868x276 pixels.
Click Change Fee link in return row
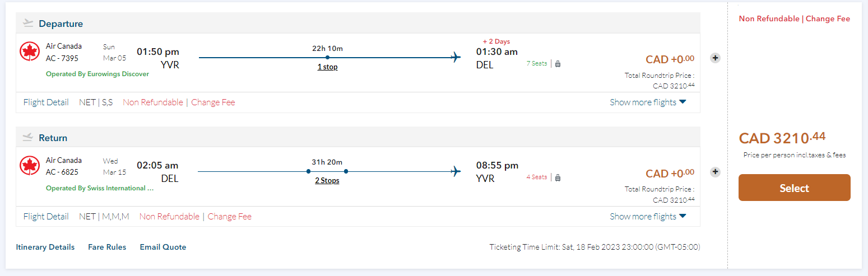pyautogui.click(x=229, y=217)
